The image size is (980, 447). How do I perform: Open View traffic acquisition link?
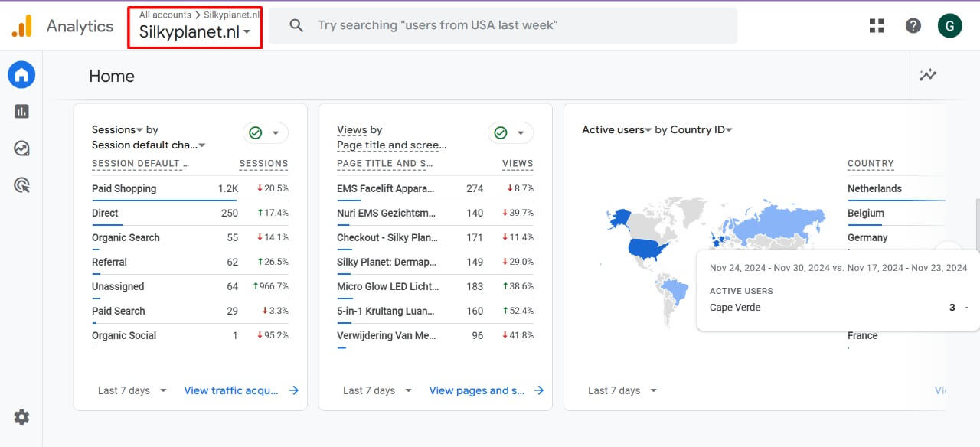pos(231,390)
